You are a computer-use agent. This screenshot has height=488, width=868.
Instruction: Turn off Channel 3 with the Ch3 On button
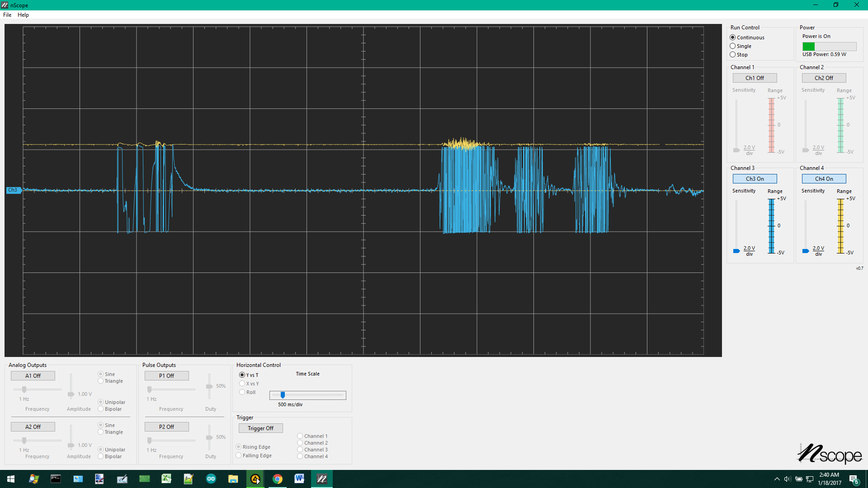coord(754,178)
